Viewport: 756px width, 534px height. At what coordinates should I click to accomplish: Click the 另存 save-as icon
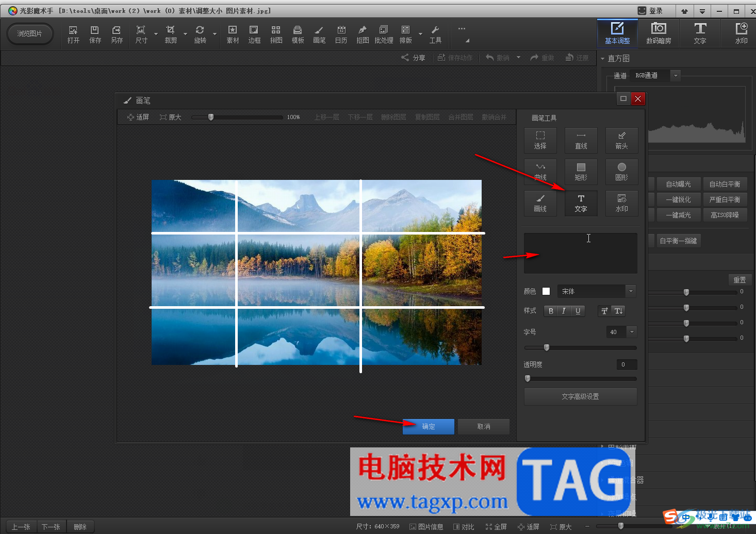click(x=117, y=35)
